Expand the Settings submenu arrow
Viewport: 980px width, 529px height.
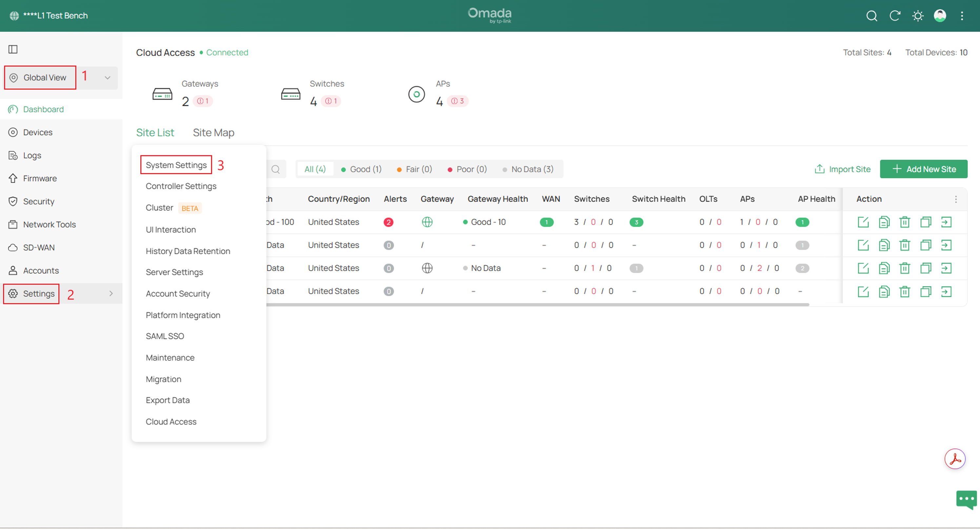click(111, 294)
